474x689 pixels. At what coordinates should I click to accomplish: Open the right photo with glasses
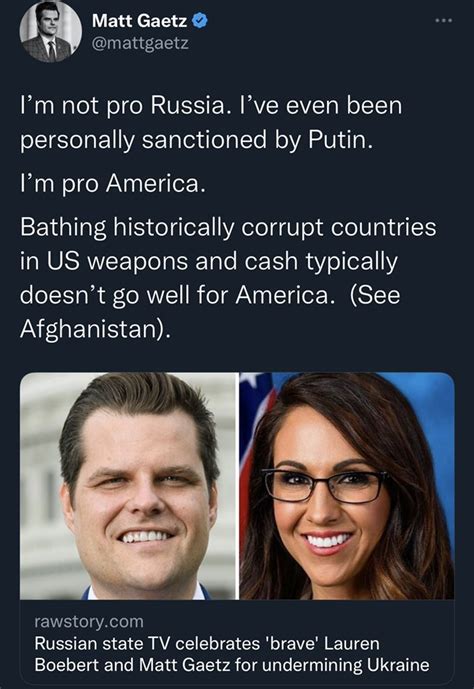[347, 486]
